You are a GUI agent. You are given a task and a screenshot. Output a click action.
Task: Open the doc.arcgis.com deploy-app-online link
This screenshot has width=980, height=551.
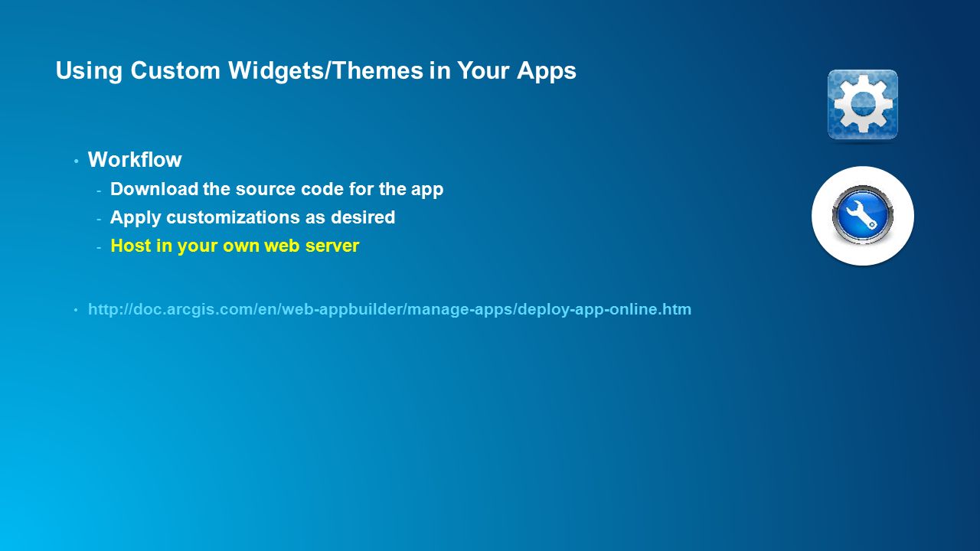390,310
